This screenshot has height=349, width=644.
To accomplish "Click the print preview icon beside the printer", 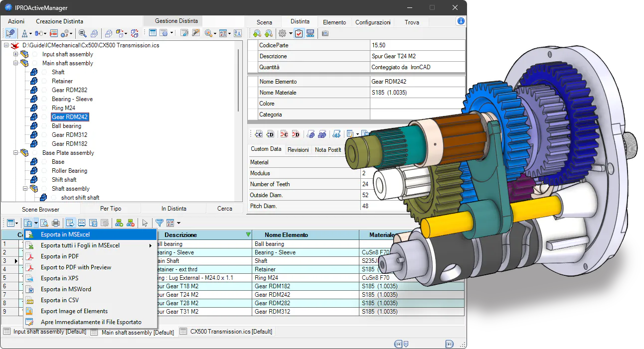I will pyautogui.click(x=44, y=223).
